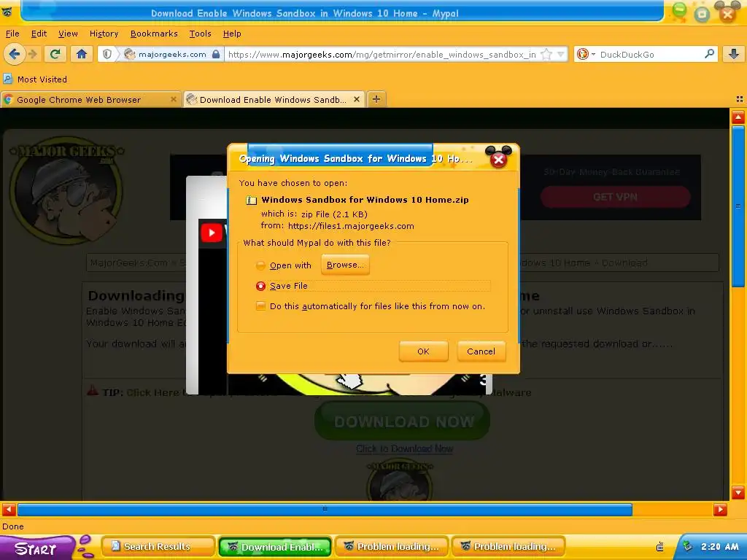Select Download Enabl... taskbar button

point(275,547)
